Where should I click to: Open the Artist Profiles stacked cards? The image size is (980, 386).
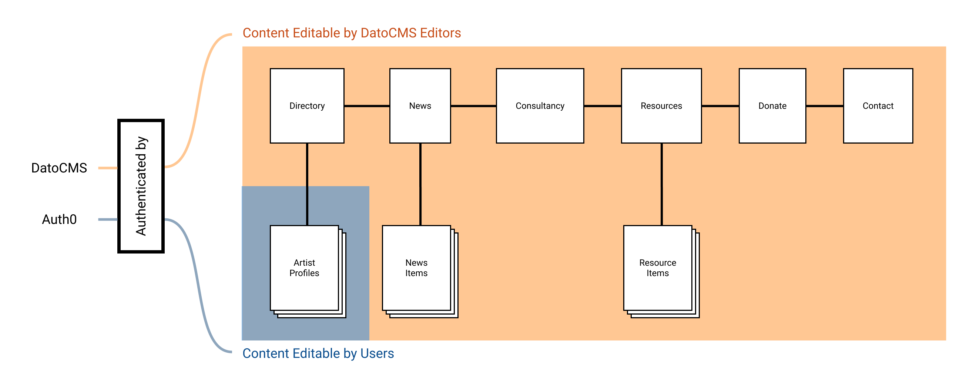(304, 268)
